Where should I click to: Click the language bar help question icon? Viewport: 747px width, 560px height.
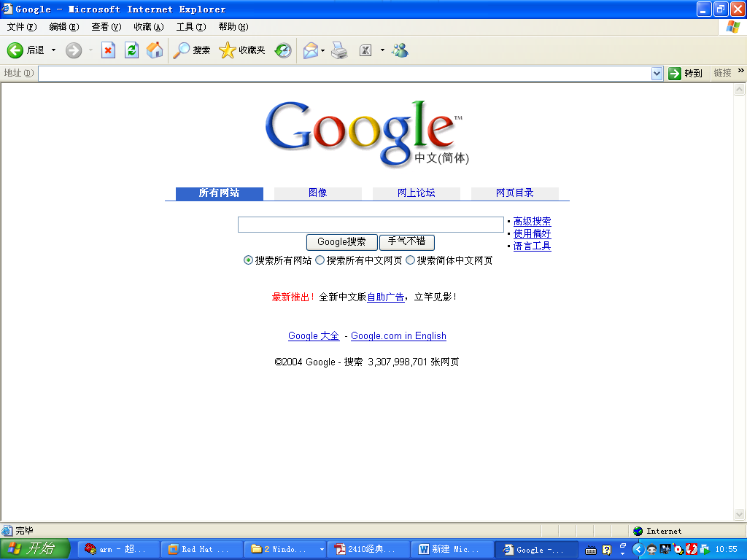tap(606, 550)
